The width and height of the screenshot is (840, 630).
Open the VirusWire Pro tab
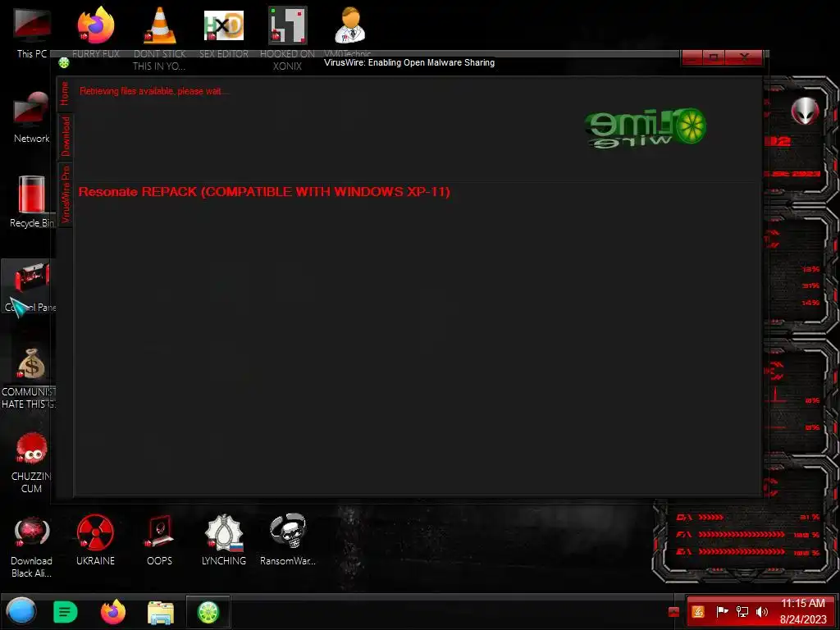coord(65,194)
